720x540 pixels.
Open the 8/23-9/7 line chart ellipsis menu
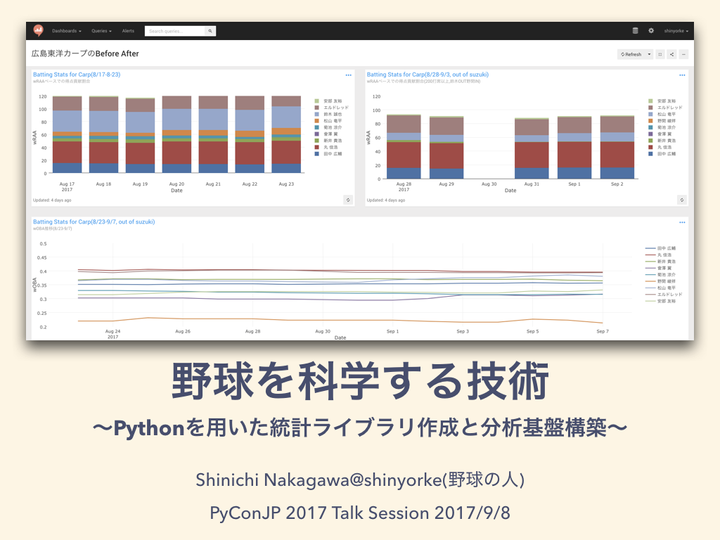pos(682,222)
